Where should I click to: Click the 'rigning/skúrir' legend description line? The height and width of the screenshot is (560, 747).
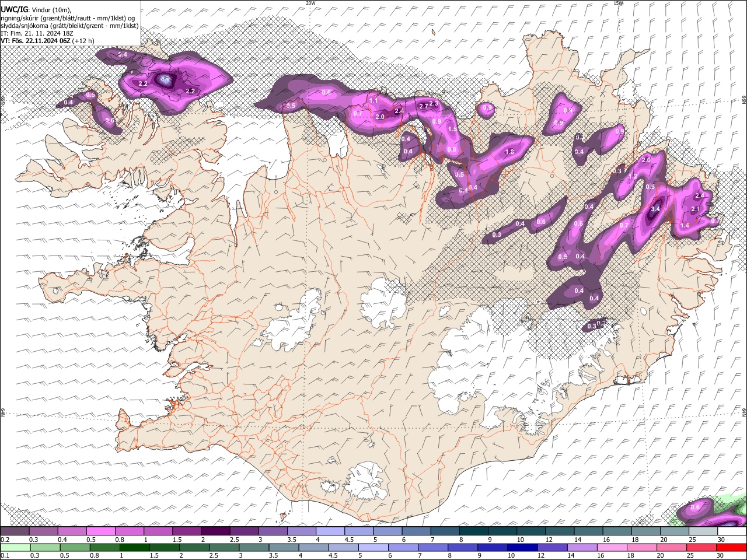pos(68,18)
